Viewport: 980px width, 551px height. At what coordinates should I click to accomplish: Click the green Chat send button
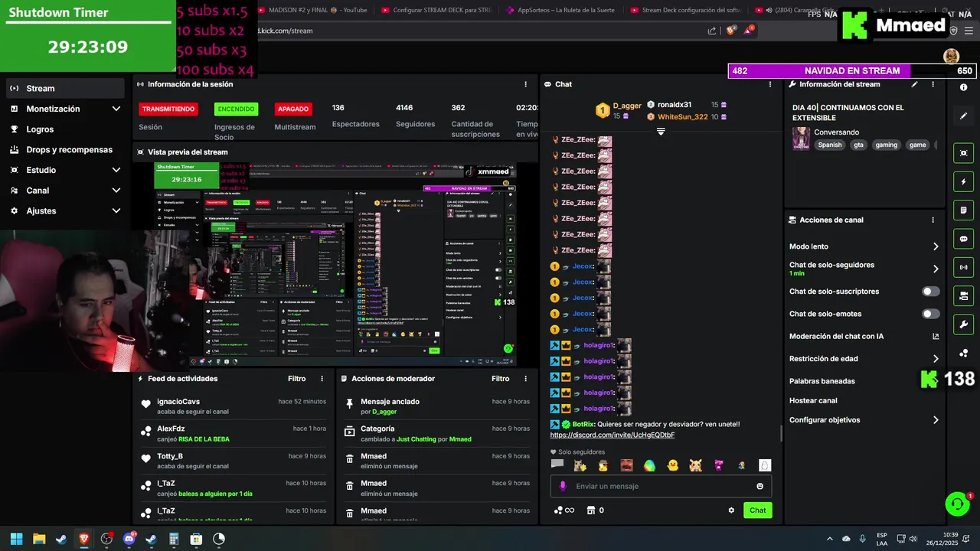[x=757, y=510]
